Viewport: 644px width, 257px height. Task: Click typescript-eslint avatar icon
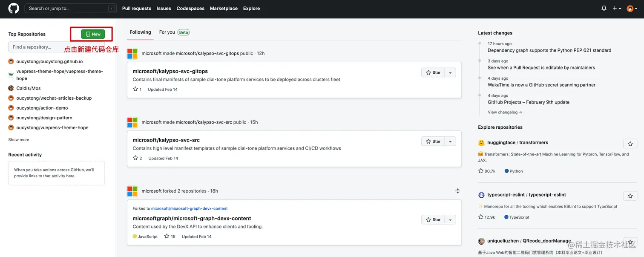point(481,195)
